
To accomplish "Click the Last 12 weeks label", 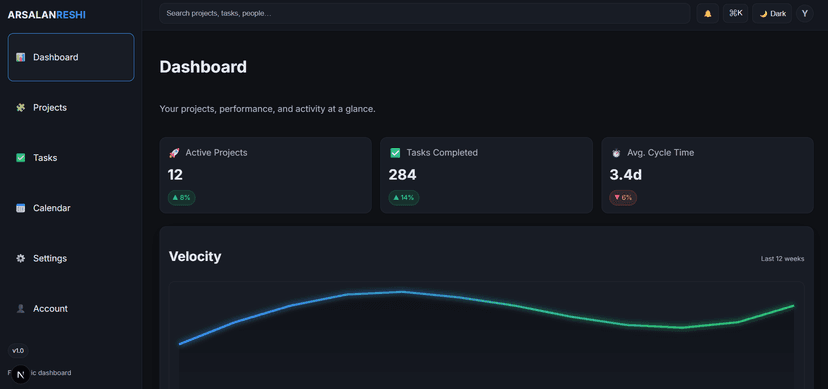I will [783, 259].
